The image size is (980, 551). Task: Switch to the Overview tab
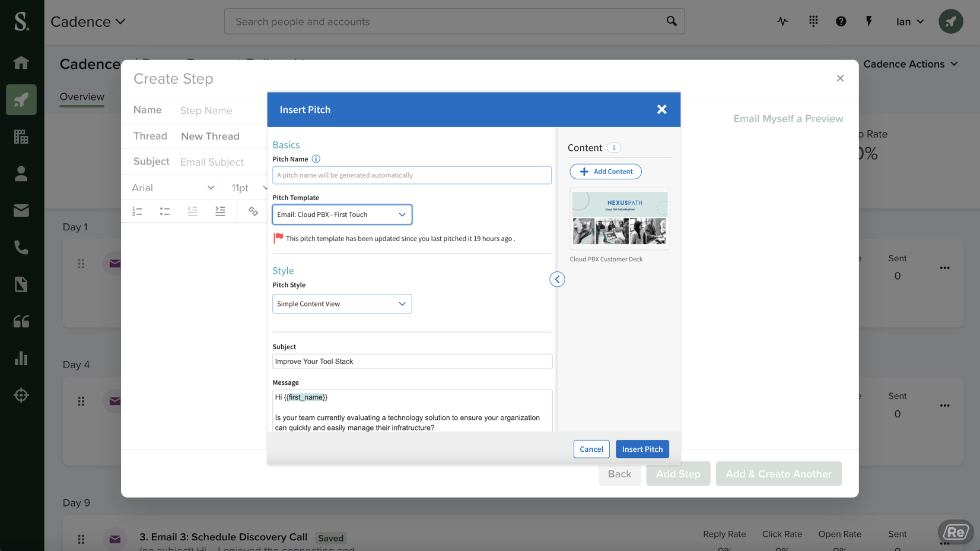(82, 97)
